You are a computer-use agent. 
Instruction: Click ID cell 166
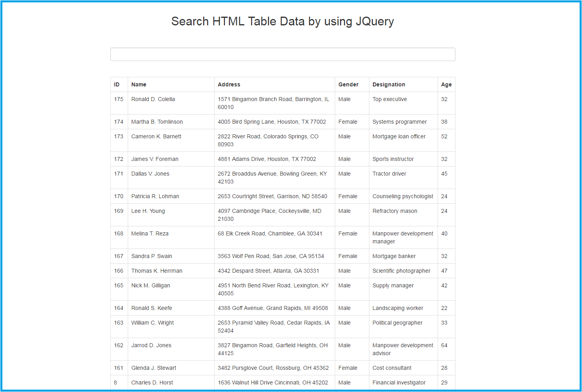click(119, 271)
